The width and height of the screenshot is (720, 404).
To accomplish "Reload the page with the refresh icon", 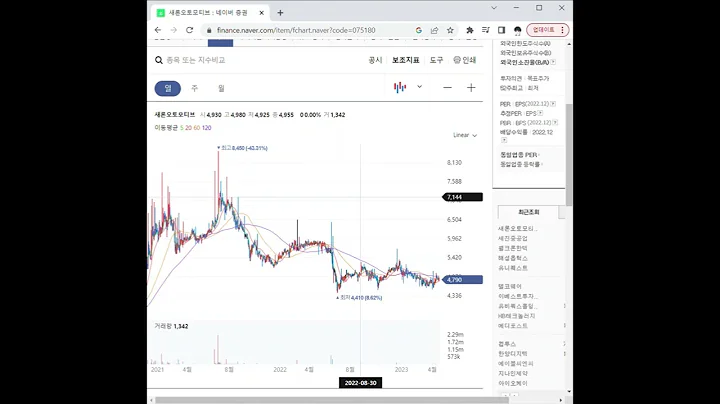I will click(189, 30).
